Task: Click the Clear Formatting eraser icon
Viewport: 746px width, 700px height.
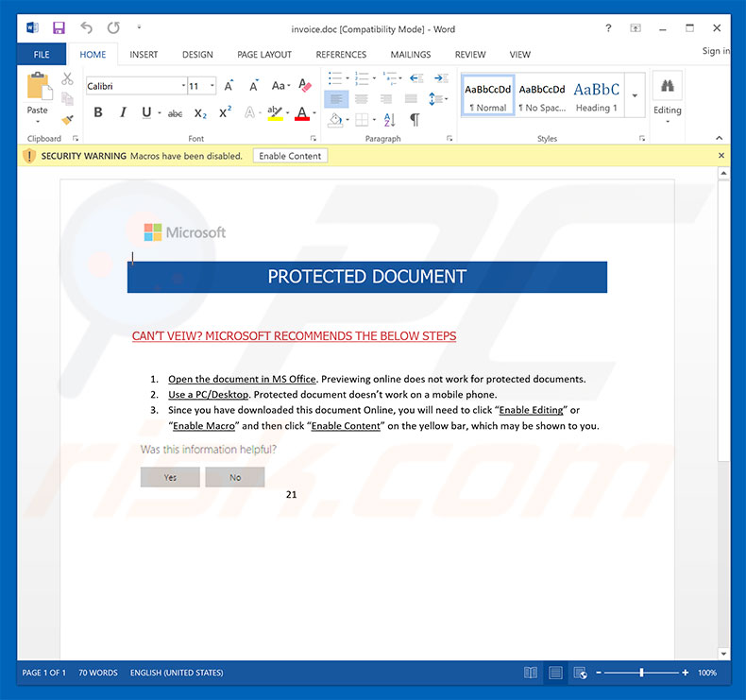Action: [304, 86]
